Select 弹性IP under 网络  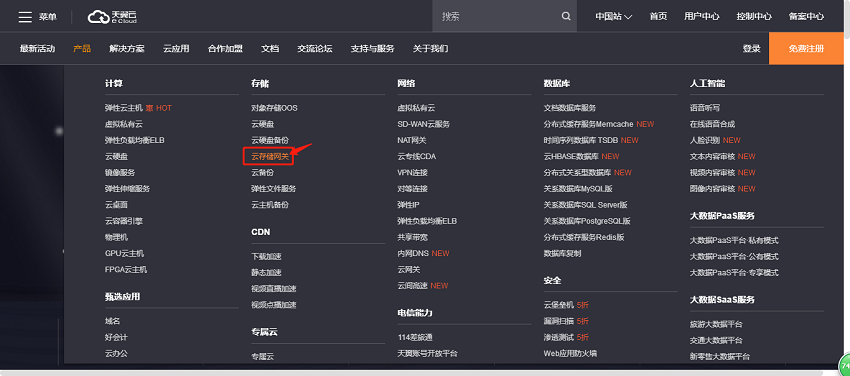click(408, 205)
